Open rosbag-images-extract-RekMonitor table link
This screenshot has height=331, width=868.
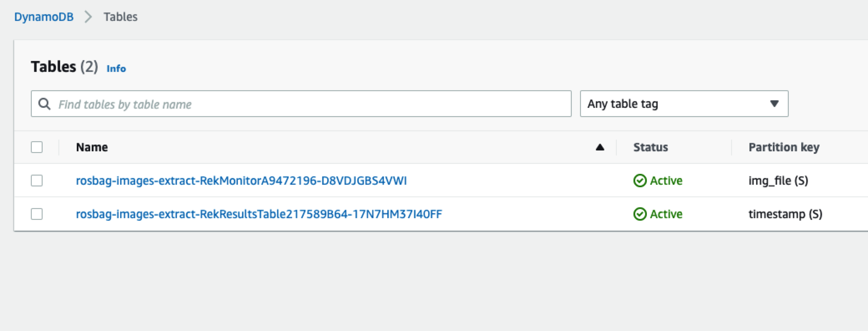point(241,181)
